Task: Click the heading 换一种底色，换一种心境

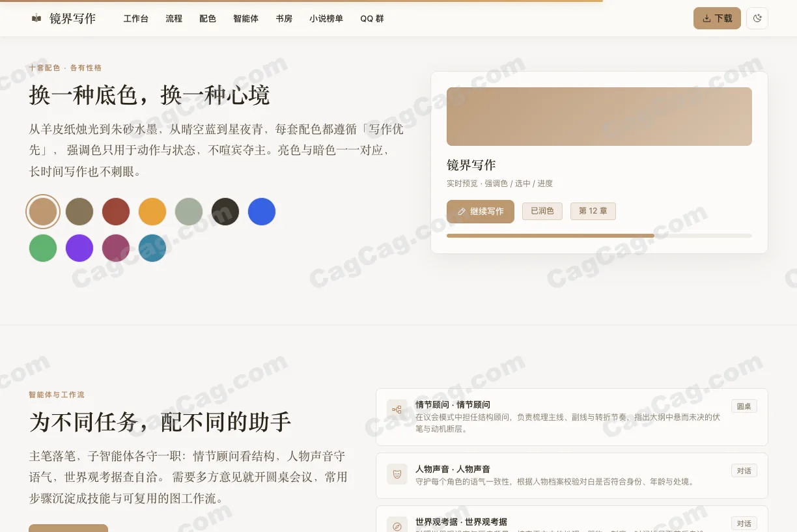Action: [149, 96]
